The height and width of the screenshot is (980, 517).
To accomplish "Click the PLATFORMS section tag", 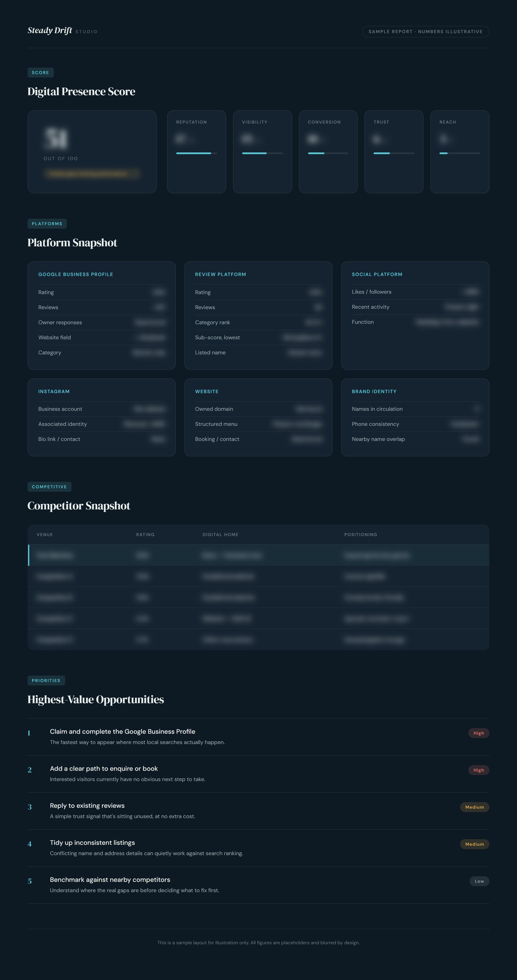I will [x=47, y=224].
